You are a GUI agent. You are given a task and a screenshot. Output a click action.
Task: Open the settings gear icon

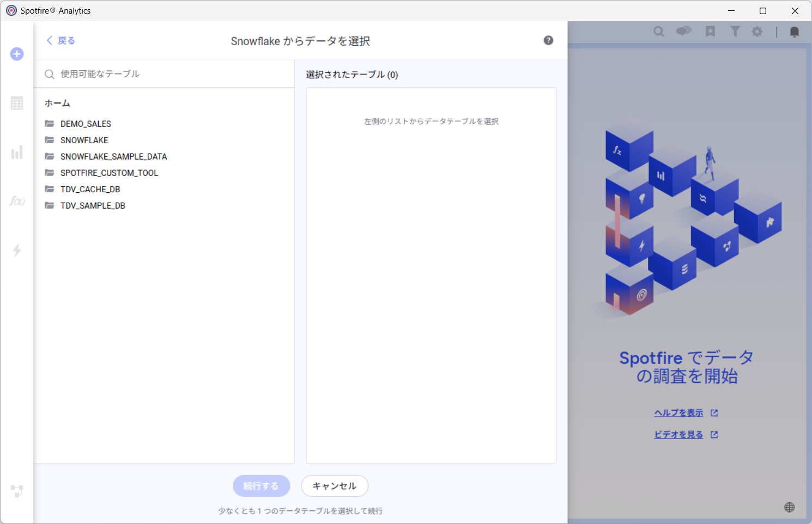pyautogui.click(x=757, y=32)
